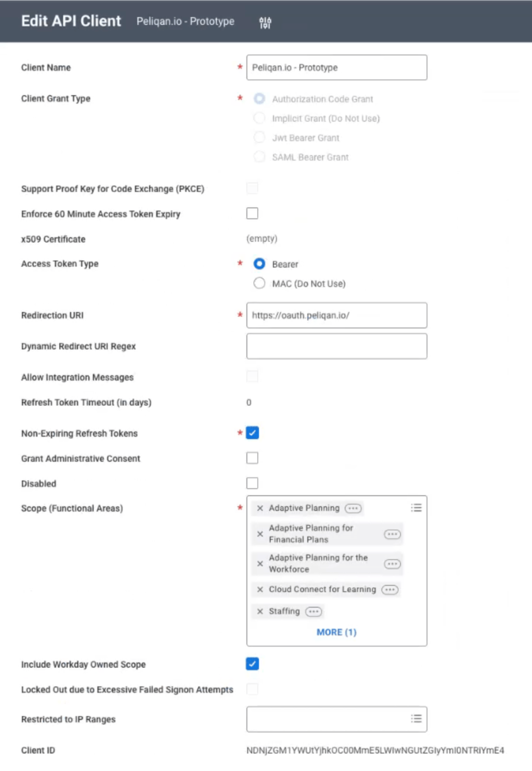The image size is (532, 771).
Task: Click the Client ID value text
Action: [375, 750]
